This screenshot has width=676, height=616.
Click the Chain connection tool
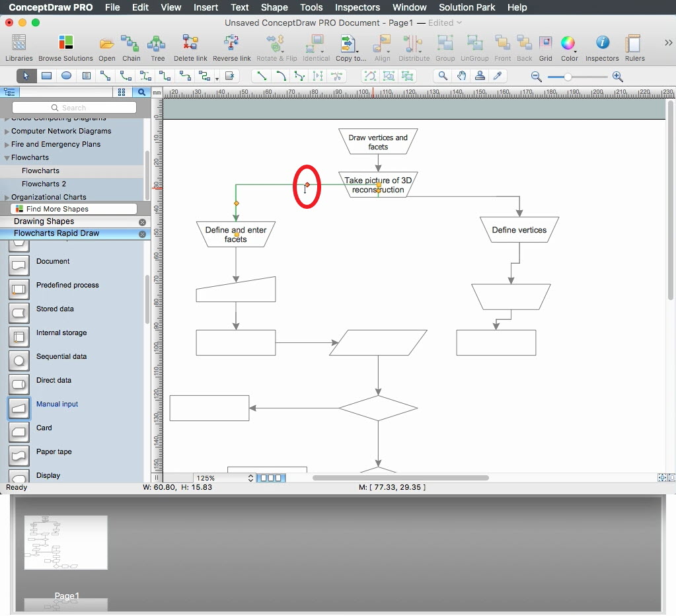[x=130, y=44]
